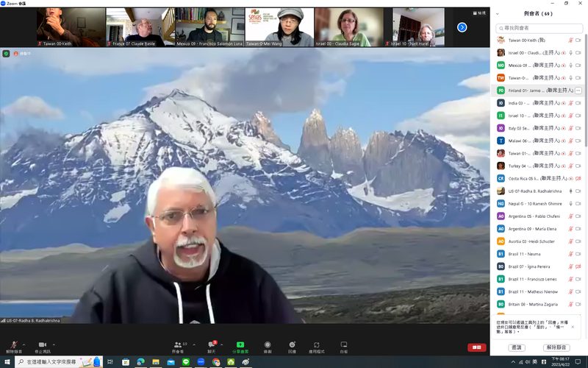Click the search participants input field

(x=539, y=28)
